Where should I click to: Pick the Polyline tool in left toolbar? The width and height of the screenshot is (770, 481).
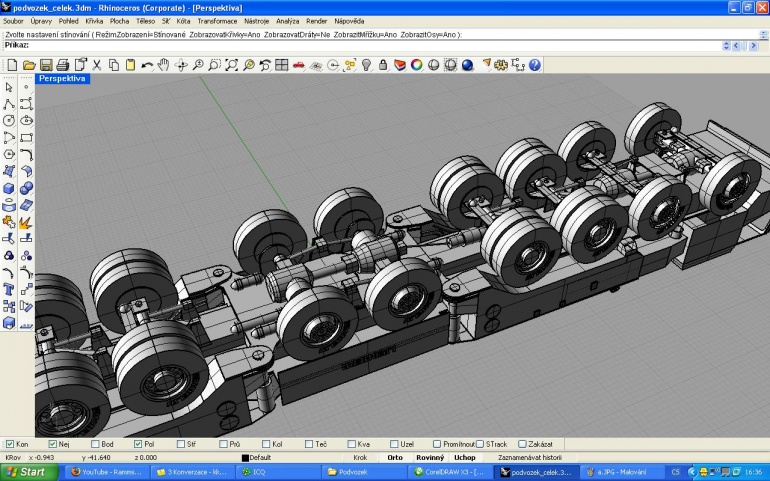click(9, 104)
